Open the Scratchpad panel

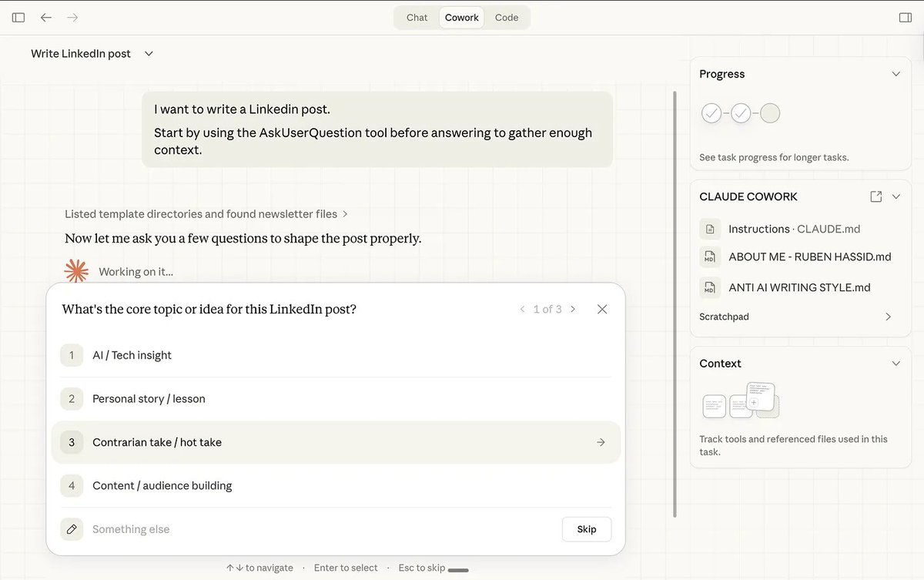point(801,316)
